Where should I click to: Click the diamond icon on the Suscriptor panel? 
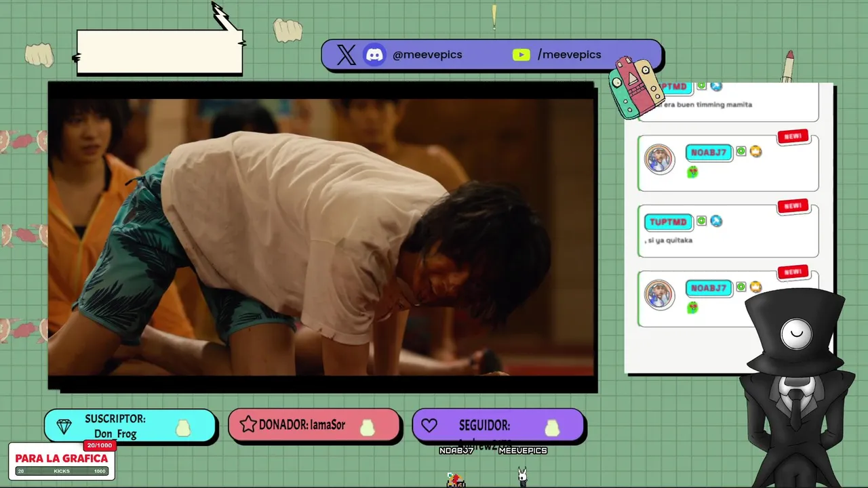coord(64,426)
